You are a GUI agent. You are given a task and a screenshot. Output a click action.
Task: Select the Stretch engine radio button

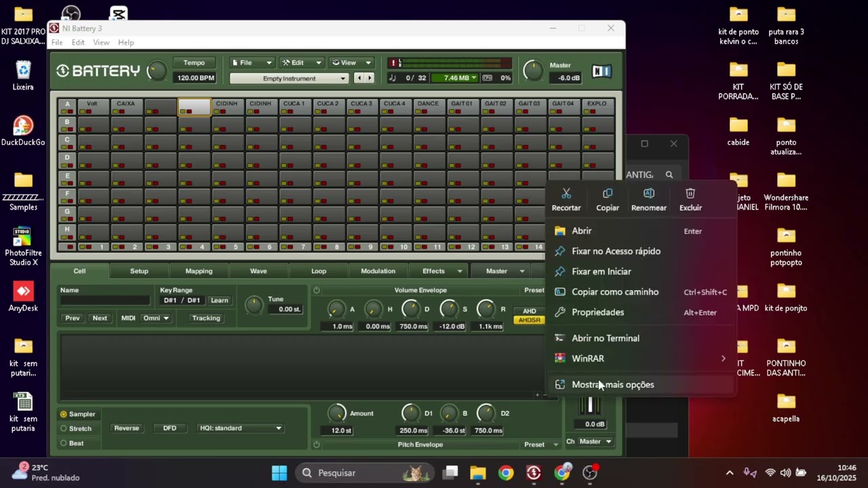click(64, 428)
